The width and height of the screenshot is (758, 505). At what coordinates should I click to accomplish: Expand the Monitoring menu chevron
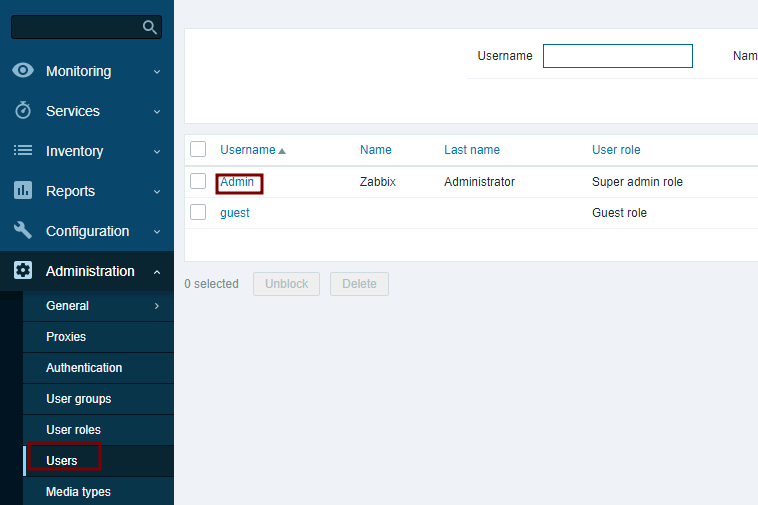[157, 72]
